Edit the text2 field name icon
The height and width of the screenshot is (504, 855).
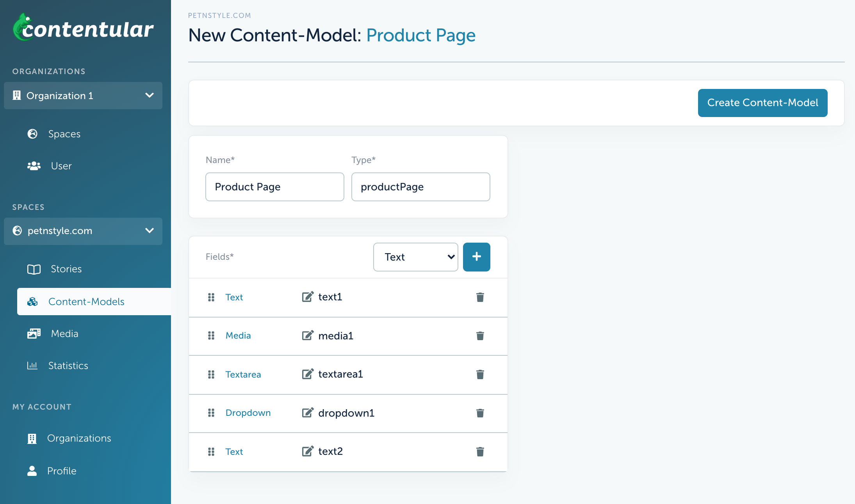point(308,451)
